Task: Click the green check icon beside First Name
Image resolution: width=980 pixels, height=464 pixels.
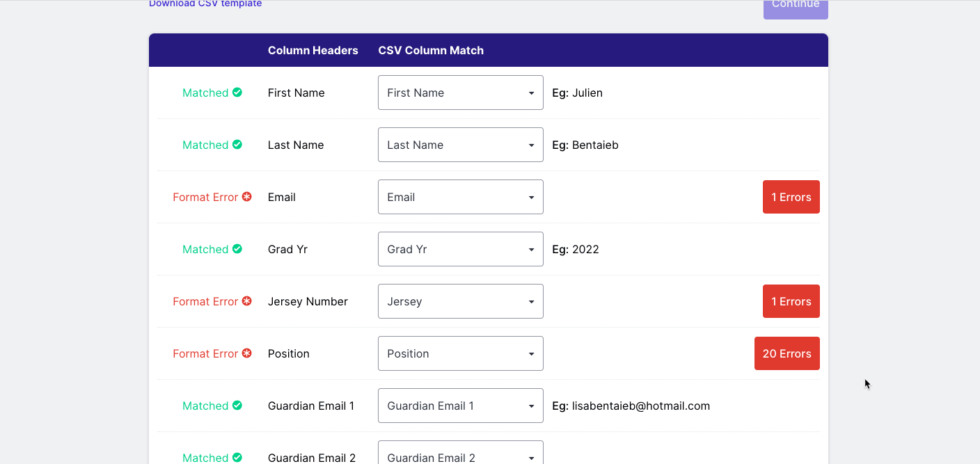Action: (x=237, y=93)
